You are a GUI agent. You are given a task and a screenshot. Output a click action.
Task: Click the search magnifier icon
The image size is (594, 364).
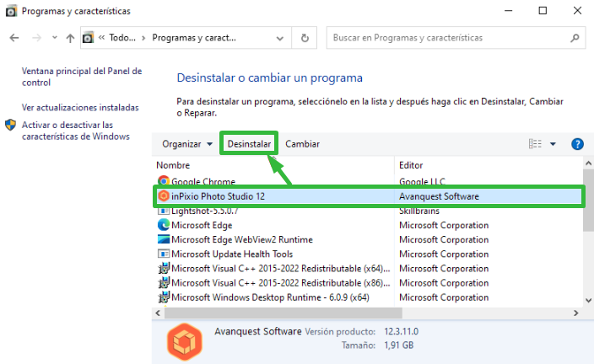point(575,38)
